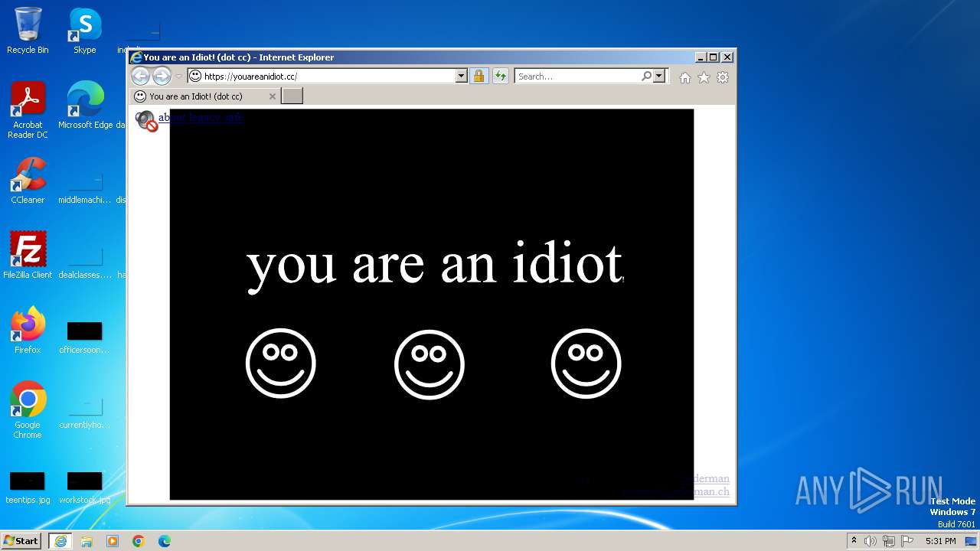Follow the 'about legacy sulfs' page link
The width and height of the screenshot is (980, 551).
pos(201,118)
